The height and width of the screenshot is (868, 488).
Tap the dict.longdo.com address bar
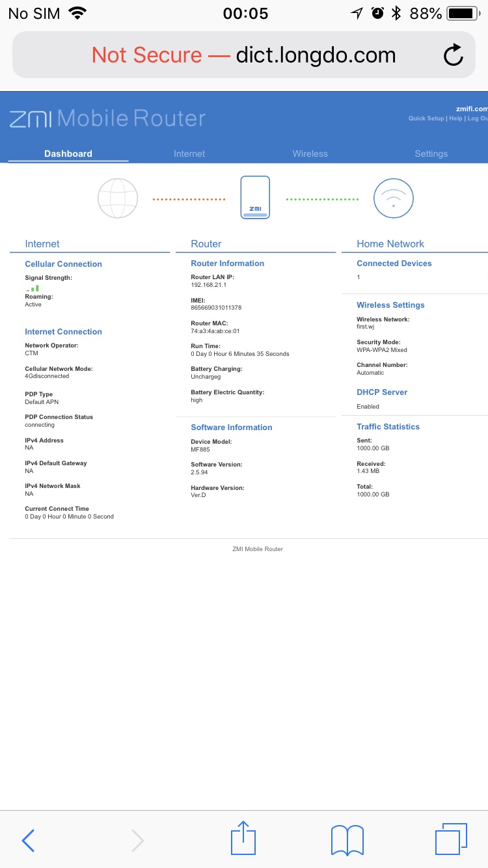243,55
